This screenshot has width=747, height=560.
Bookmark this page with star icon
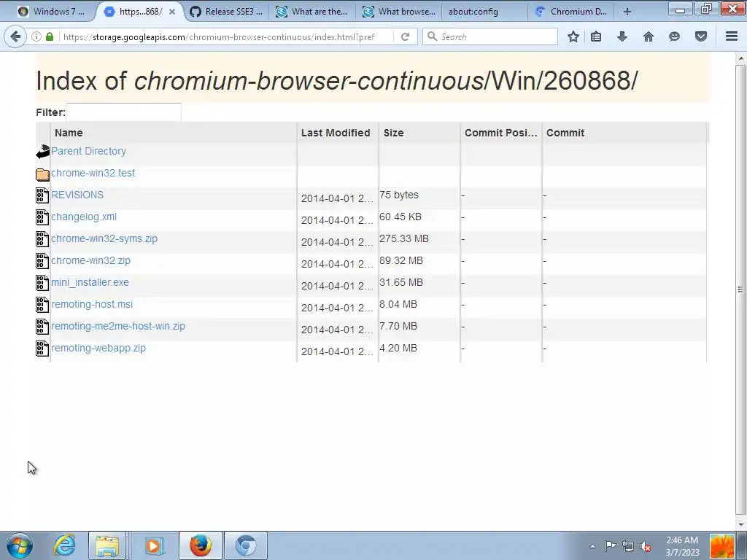click(573, 36)
